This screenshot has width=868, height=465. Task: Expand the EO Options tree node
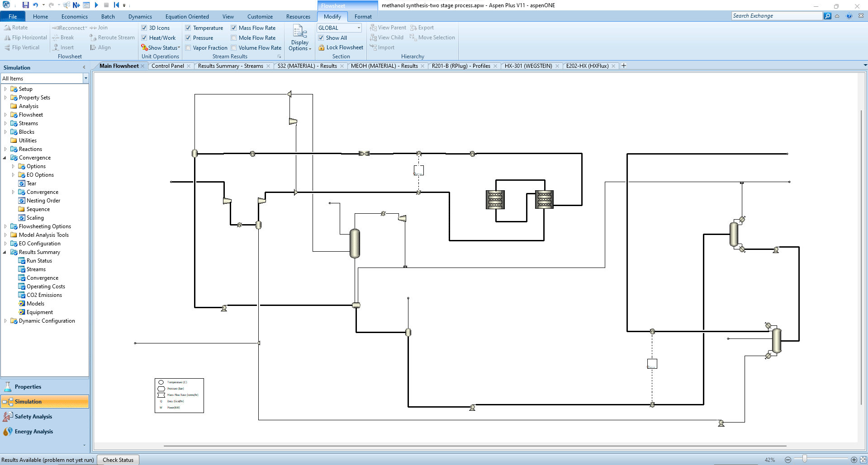coord(13,175)
